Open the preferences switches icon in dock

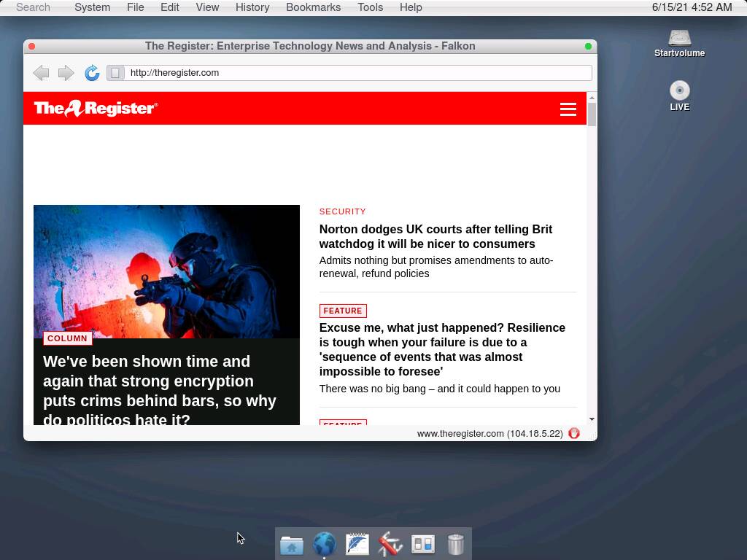(x=423, y=544)
